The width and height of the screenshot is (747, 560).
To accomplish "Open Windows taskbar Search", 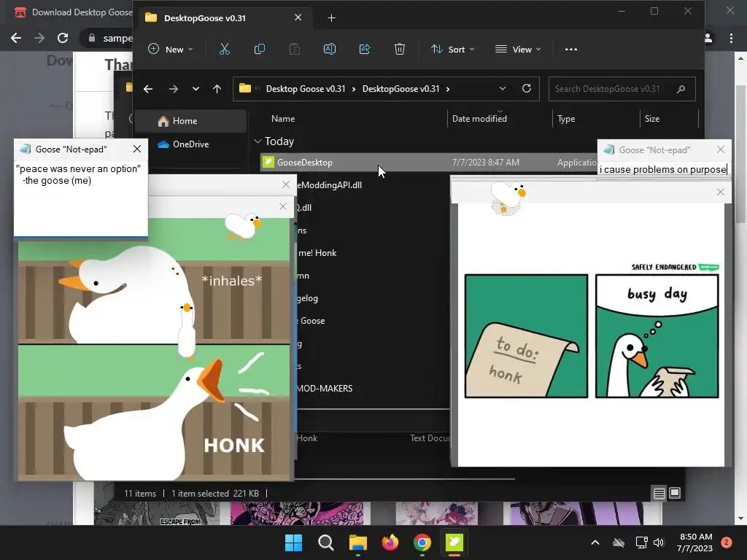I will click(326, 542).
